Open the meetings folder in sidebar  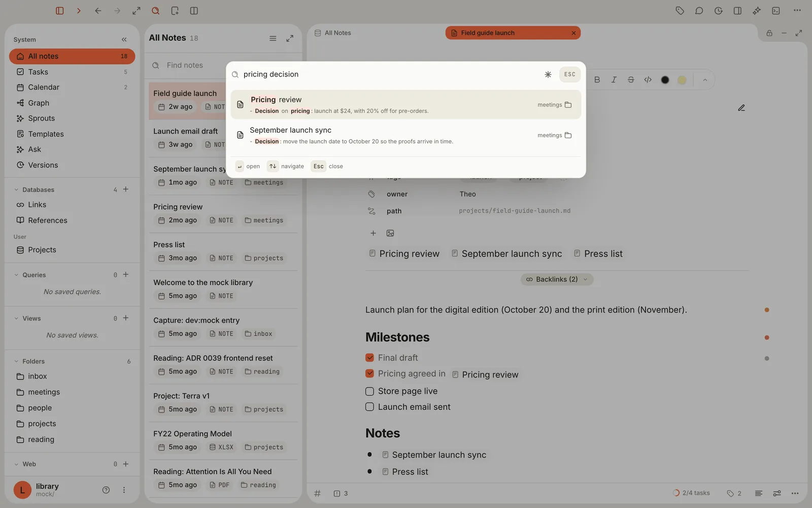tap(72, 392)
